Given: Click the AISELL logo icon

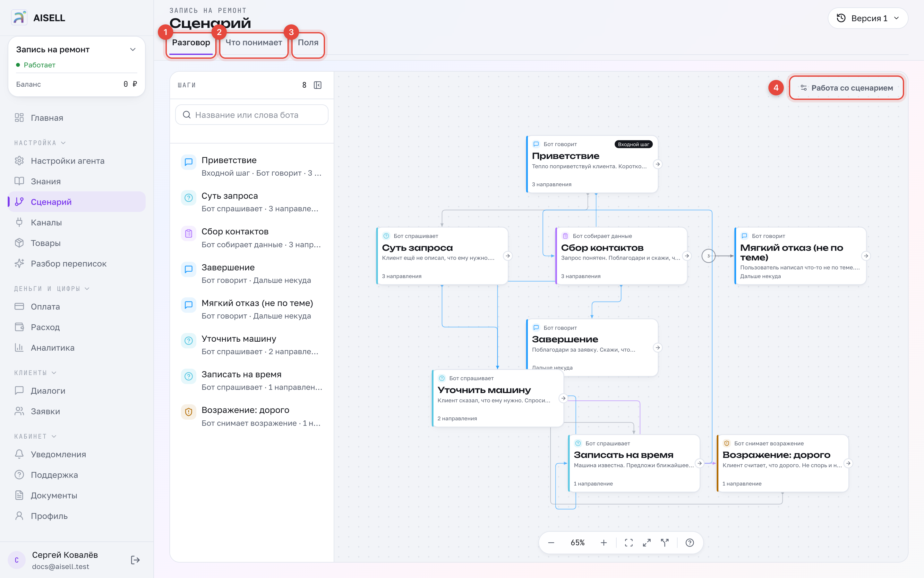Looking at the screenshot, I should click(x=19, y=18).
